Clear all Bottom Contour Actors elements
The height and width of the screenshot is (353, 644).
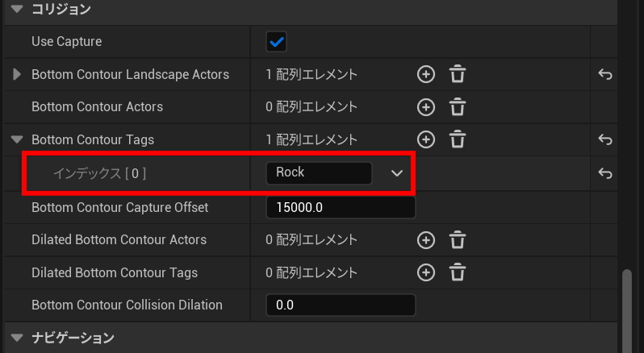pyautogui.click(x=458, y=107)
